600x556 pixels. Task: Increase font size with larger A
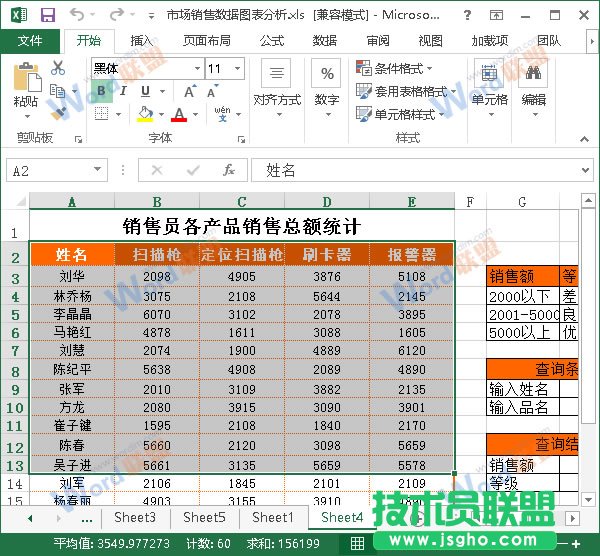pyautogui.click(x=189, y=91)
